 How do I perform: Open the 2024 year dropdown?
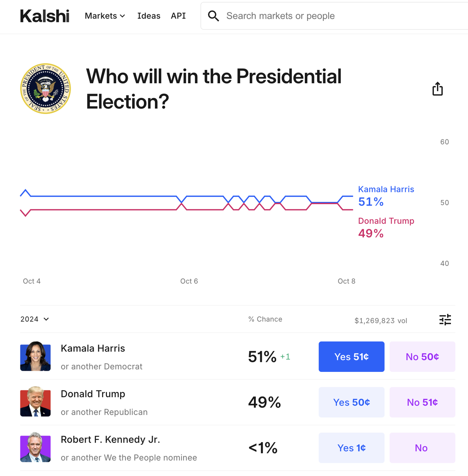35,319
